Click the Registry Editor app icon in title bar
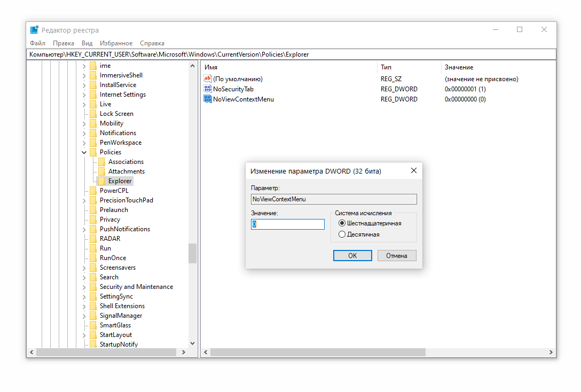This screenshot has width=581, height=392. click(x=34, y=30)
